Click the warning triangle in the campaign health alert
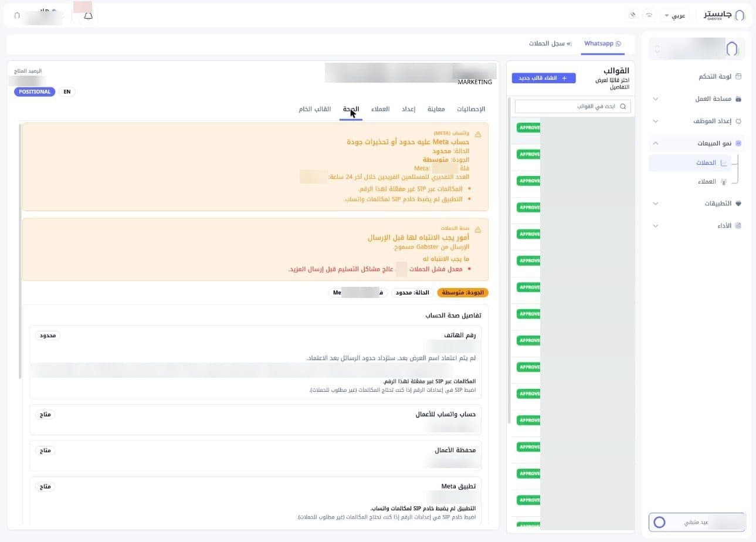The height and width of the screenshot is (542, 756). click(x=478, y=229)
